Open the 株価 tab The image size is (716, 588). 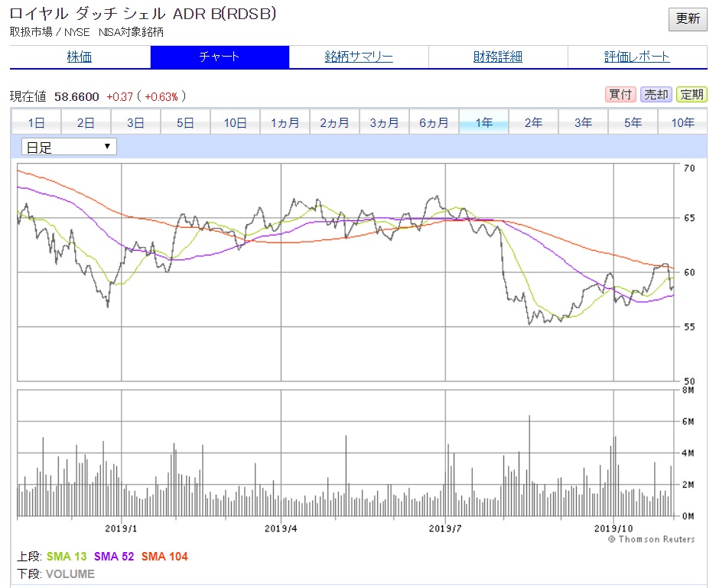click(x=80, y=57)
